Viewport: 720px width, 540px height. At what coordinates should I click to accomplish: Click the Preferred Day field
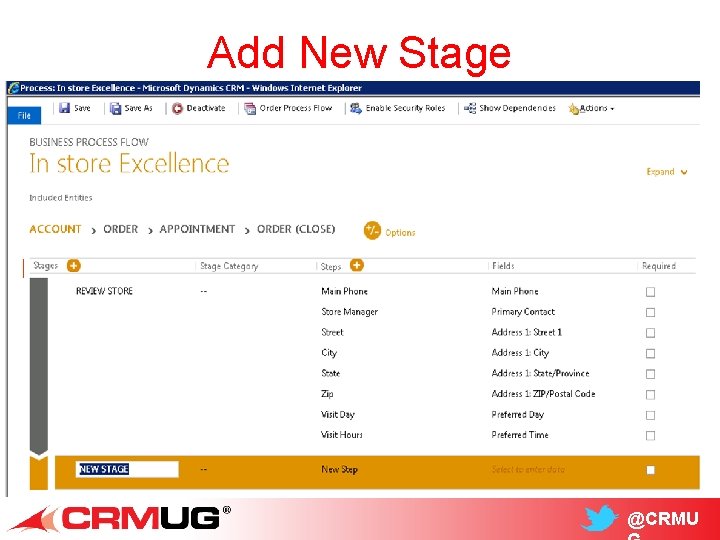tap(518, 415)
